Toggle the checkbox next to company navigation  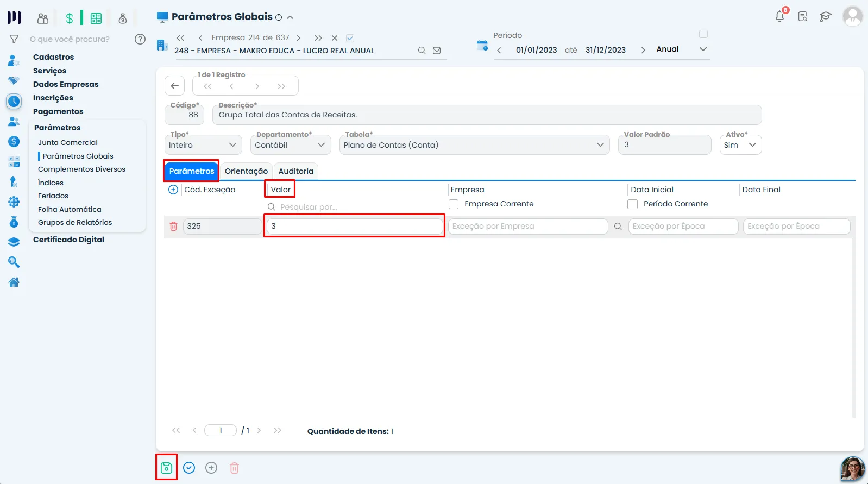350,38
